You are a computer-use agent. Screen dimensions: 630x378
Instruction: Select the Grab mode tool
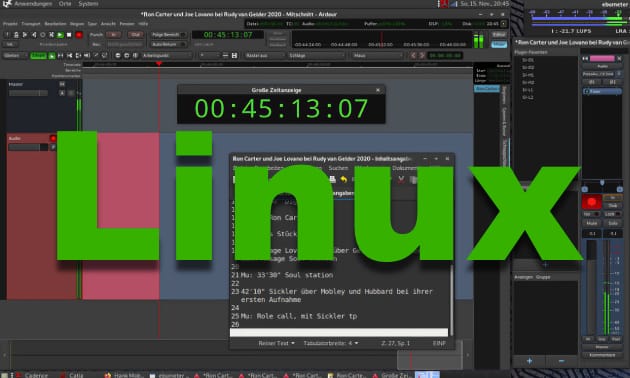[51, 55]
